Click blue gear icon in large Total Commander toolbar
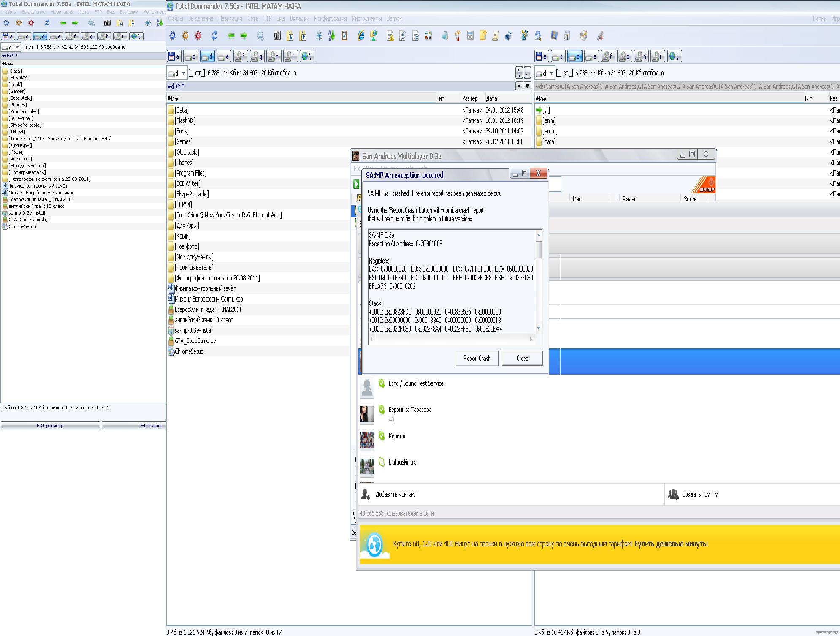The height and width of the screenshot is (636, 840). tap(173, 36)
